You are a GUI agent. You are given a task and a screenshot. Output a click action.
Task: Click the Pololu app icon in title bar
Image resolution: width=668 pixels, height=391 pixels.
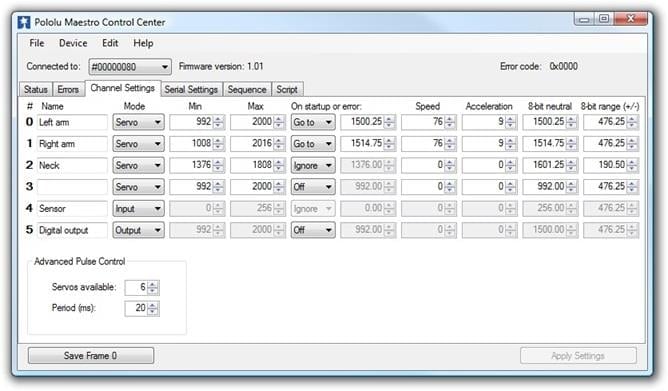pyautogui.click(x=24, y=22)
